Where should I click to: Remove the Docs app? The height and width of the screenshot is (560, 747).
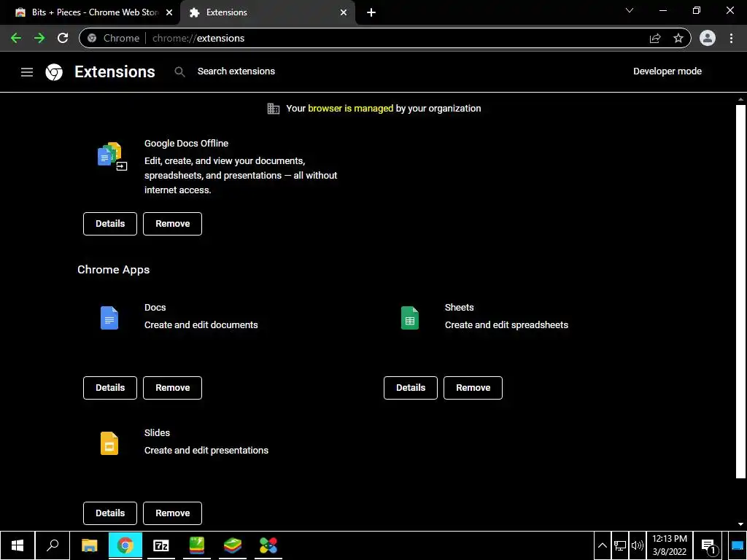[172, 388]
